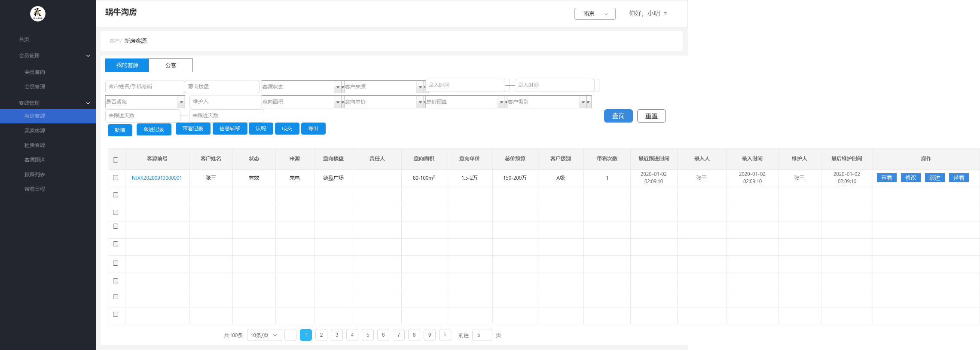
Task: Select 新房客源 in the sidebar
Action: [48, 116]
